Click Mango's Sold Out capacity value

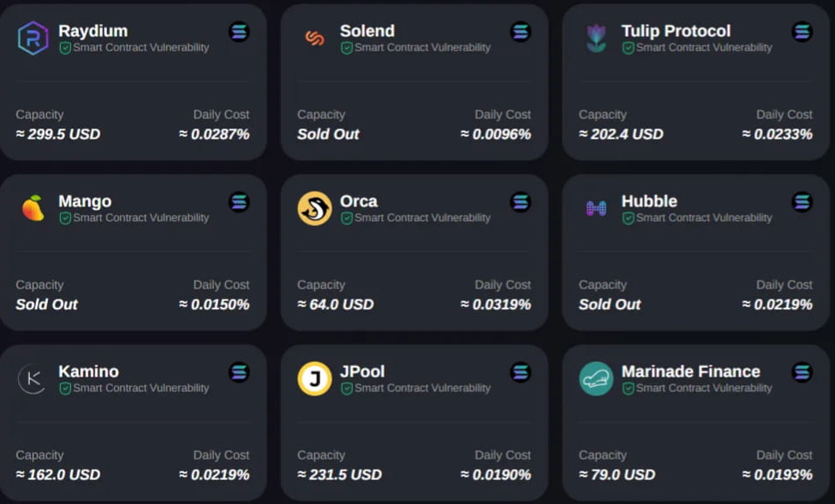click(x=47, y=305)
